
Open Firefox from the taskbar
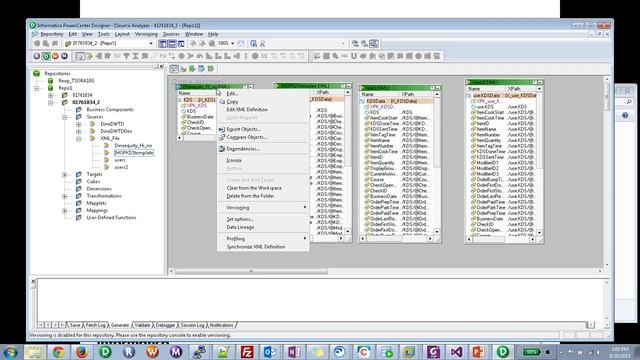[x=82, y=351]
